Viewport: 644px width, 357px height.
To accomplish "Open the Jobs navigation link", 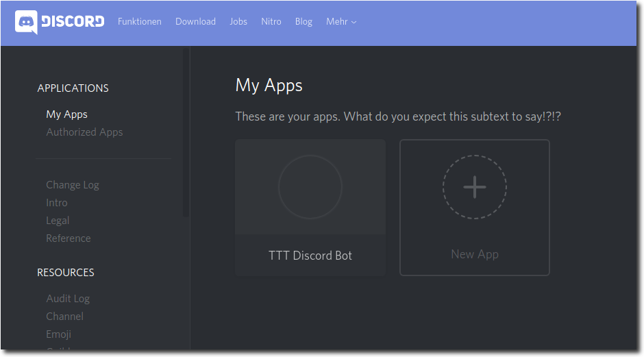I will point(238,22).
